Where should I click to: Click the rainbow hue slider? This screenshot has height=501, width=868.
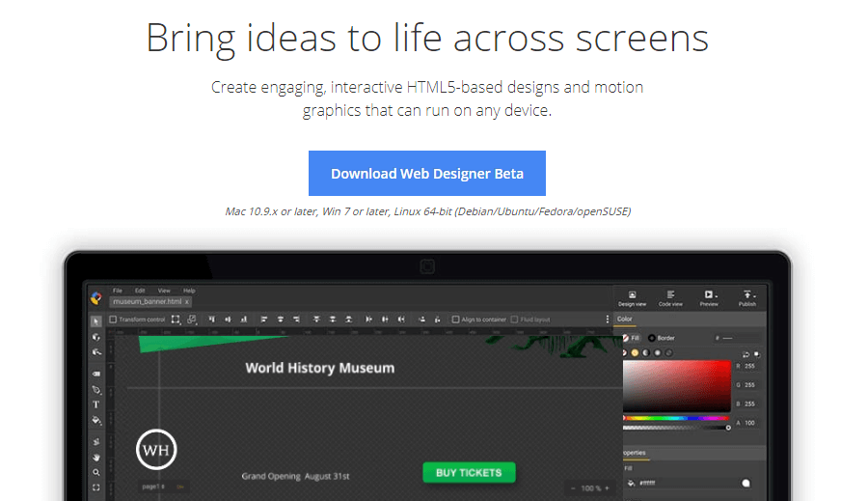click(676, 418)
